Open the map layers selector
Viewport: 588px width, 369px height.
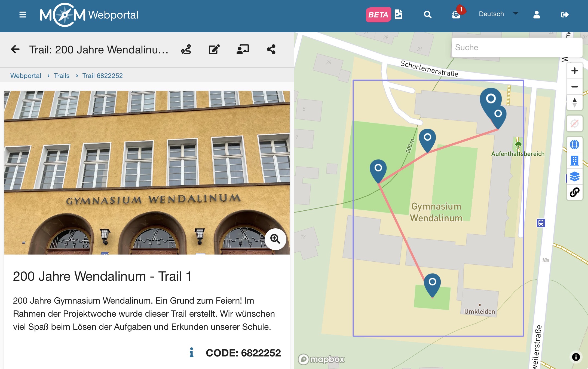(574, 176)
